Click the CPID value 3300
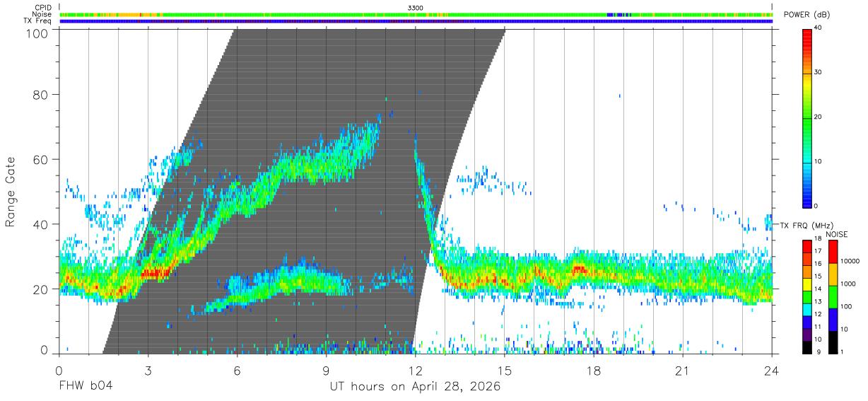 point(416,7)
